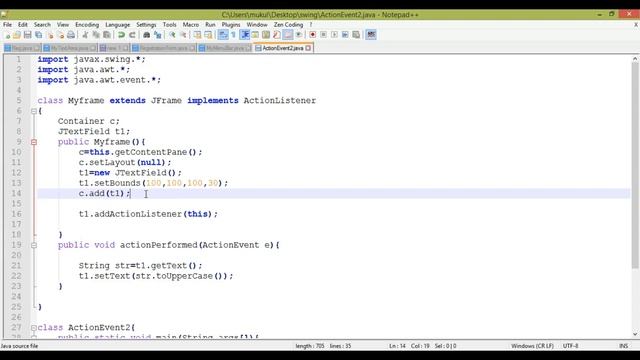Image resolution: width=640 pixels, height=360 pixels.
Task: Close the ActionEvent2.java tab with its X
Action: [x=308, y=48]
